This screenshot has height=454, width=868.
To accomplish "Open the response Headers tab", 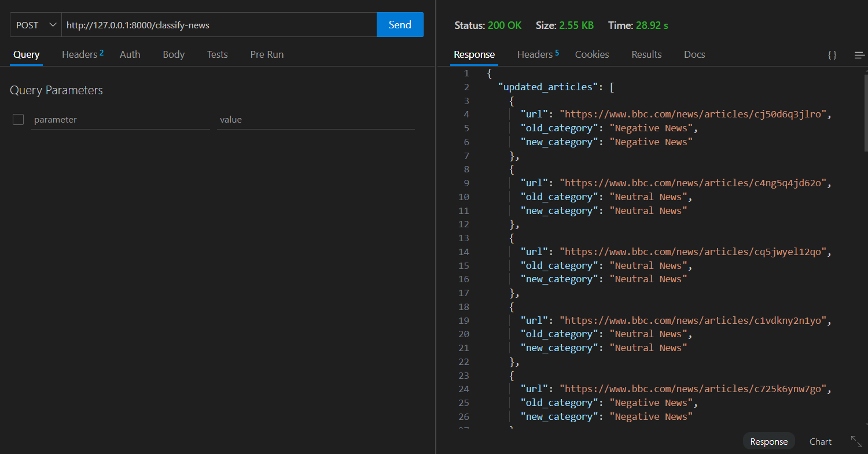I will click(x=538, y=54).
